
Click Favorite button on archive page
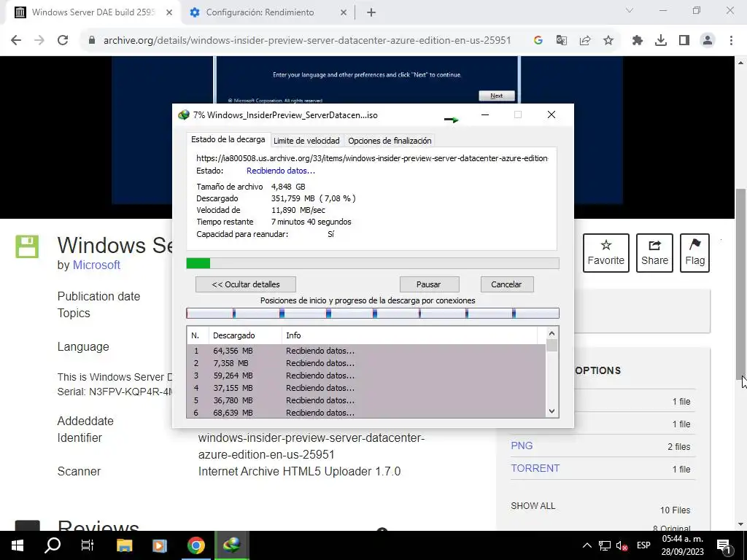606,253
